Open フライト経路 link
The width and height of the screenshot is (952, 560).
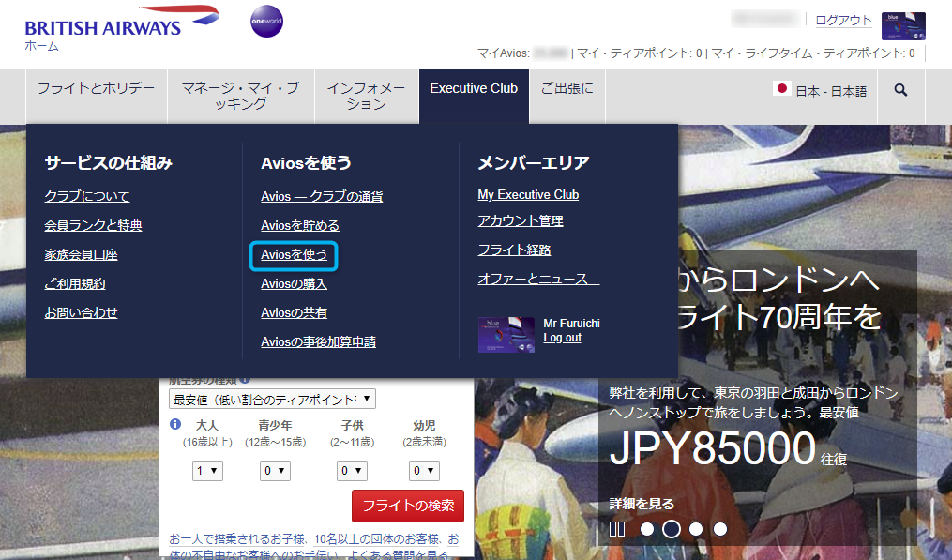point(514,250)
